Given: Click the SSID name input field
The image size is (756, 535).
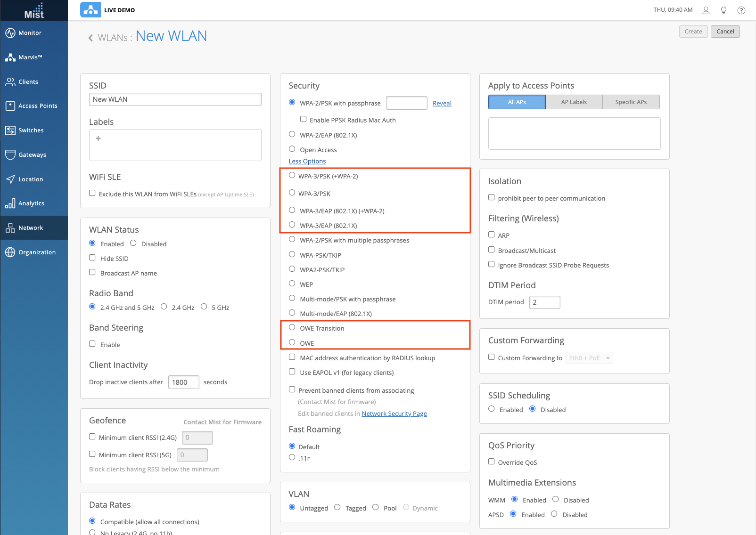Looking at the screenshot, I should pos(175,99).
